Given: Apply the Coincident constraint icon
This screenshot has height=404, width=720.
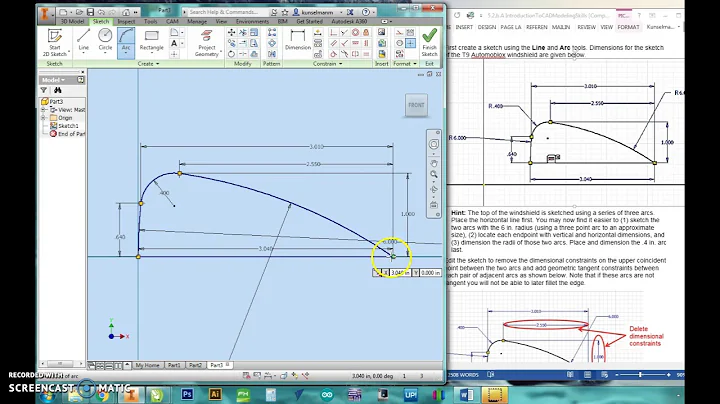Looking at the screenshot, I should coord(333,33).
